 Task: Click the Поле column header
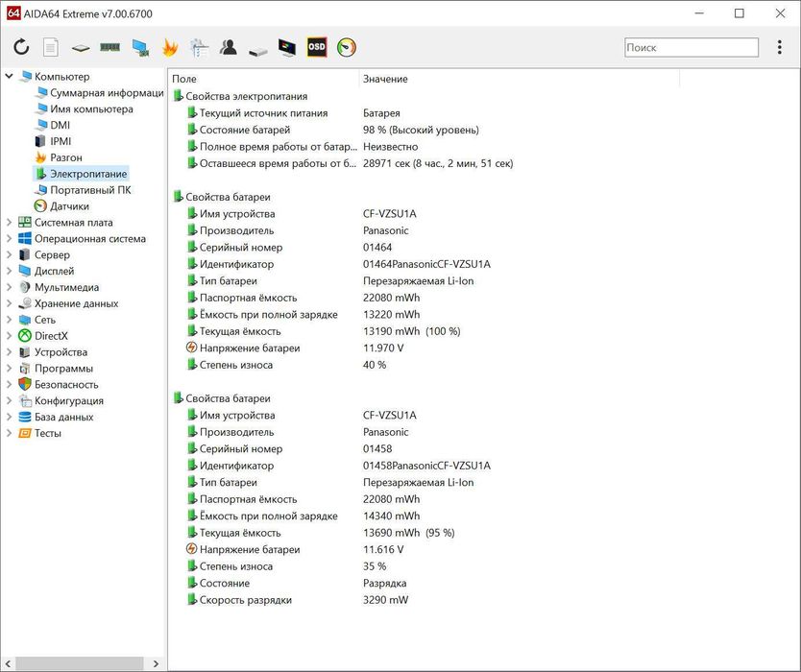tap(184, 79)
